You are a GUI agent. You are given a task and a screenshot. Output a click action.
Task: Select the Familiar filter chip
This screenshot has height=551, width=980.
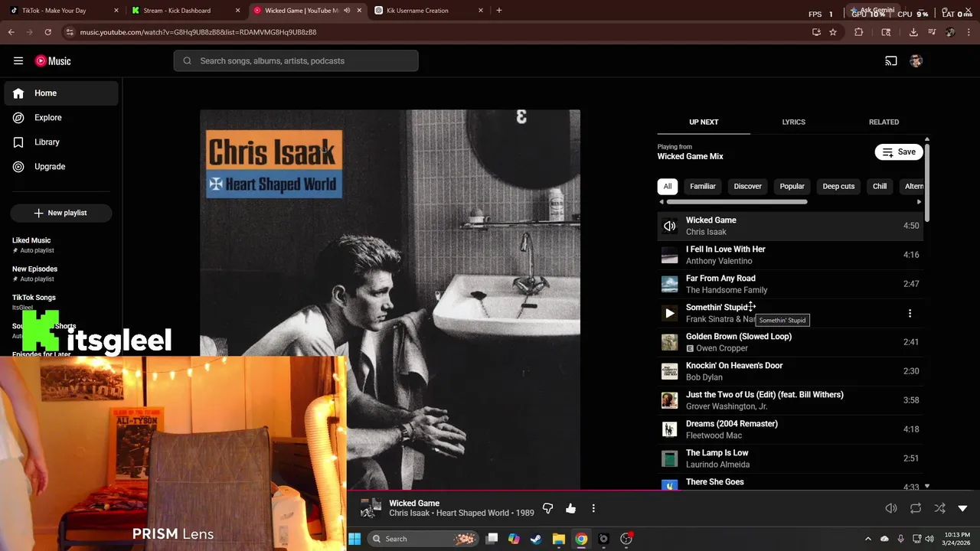(703, 186)
